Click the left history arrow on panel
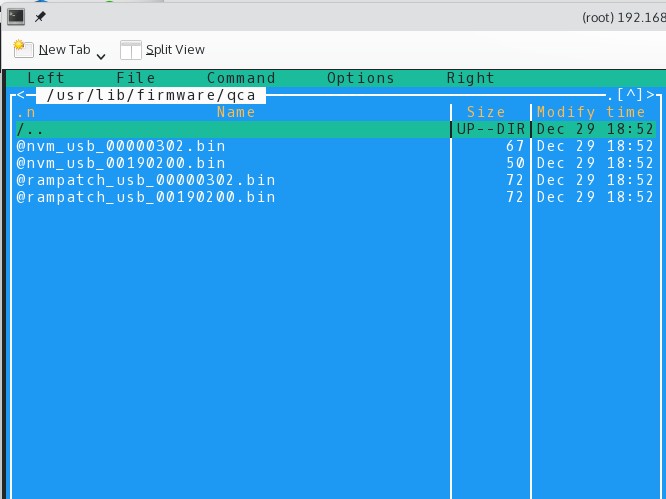The image size is (666, 499). (16, 95)
